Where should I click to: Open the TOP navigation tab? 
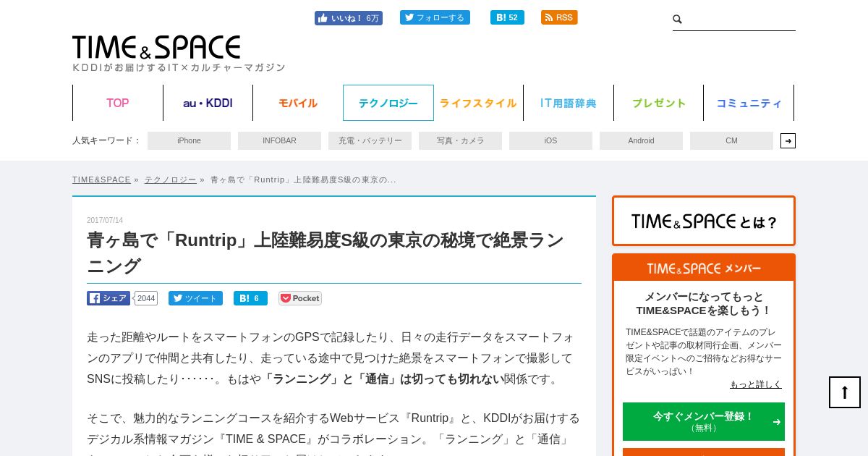[x=118, y=103]
